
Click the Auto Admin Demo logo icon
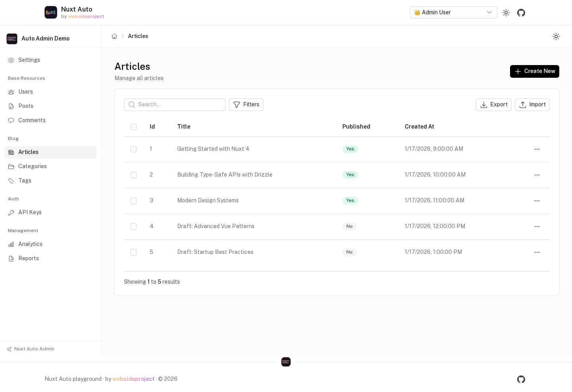coord(12,38)
